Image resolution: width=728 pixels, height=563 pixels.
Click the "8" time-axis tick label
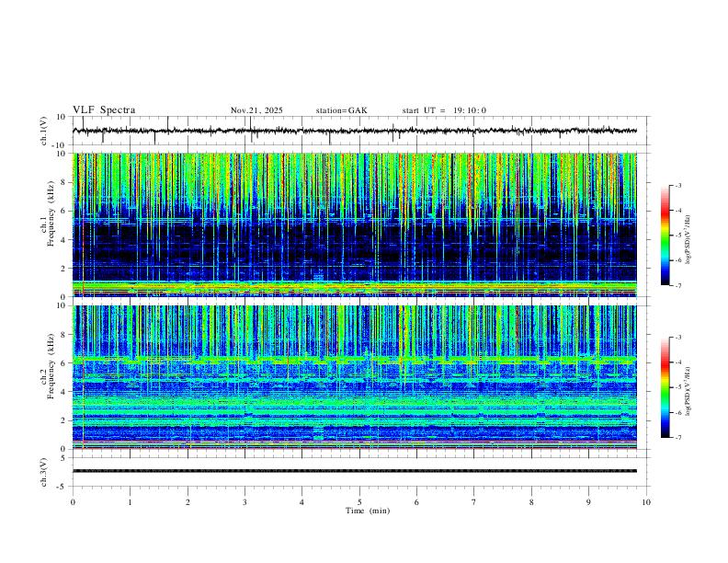[531, 502]
